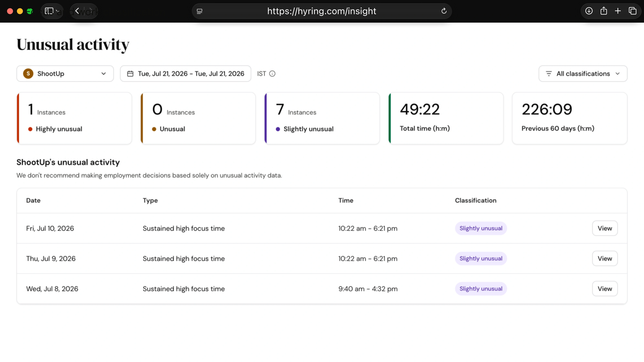Click the Time column header
The image size is (644, 362).
[x=346, y=200]
